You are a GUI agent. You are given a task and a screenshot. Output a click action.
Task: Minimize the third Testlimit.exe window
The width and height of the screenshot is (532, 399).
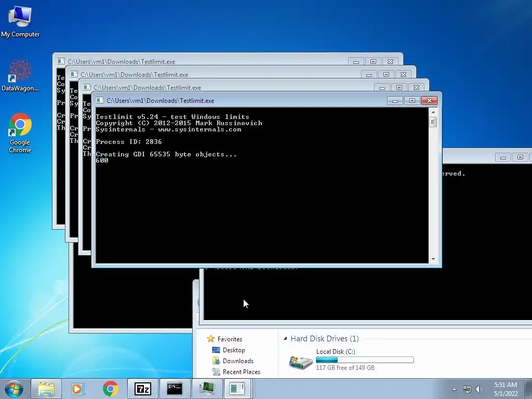click(x=382, y=87)
